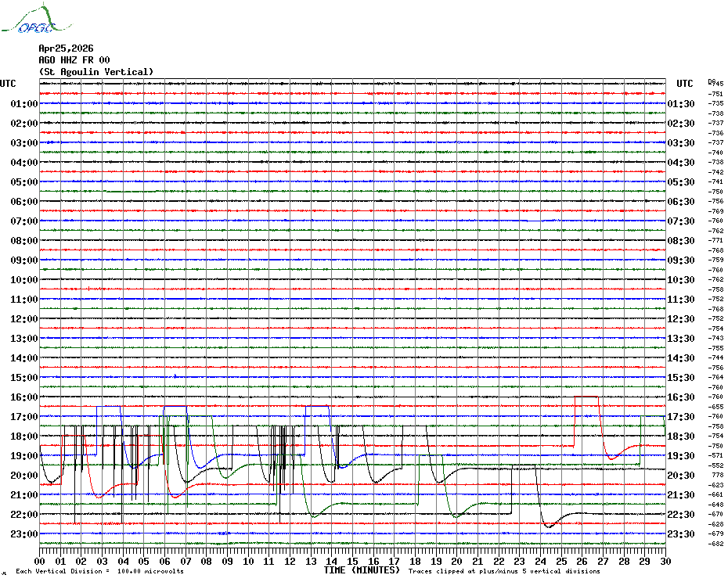Viewport: 728px width, 582px height.
Task: Select the 01:00 hour label on left
Action: tap(24, 104)
